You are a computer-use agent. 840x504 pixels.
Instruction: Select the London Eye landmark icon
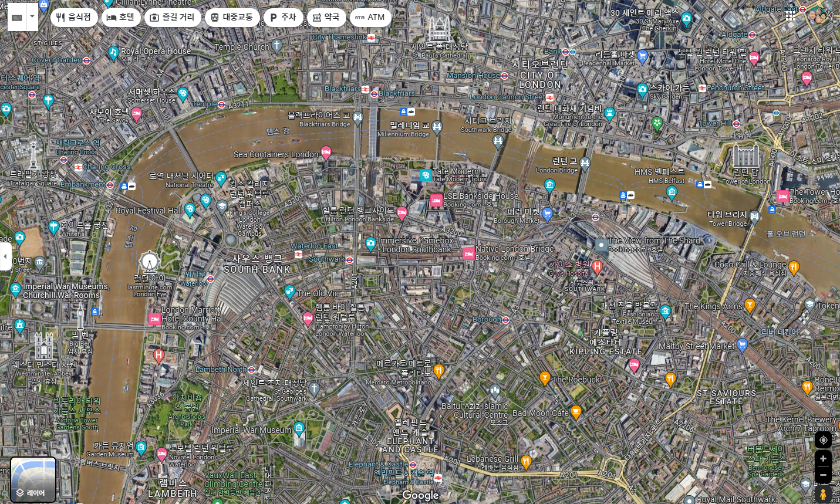click(x=149, y=261)
